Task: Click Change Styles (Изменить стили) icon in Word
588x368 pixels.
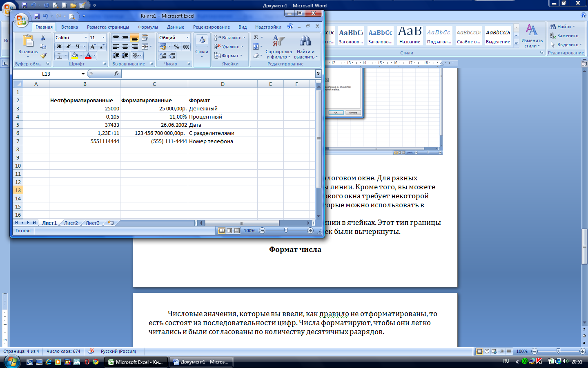Action: click(x=532, y=30)
